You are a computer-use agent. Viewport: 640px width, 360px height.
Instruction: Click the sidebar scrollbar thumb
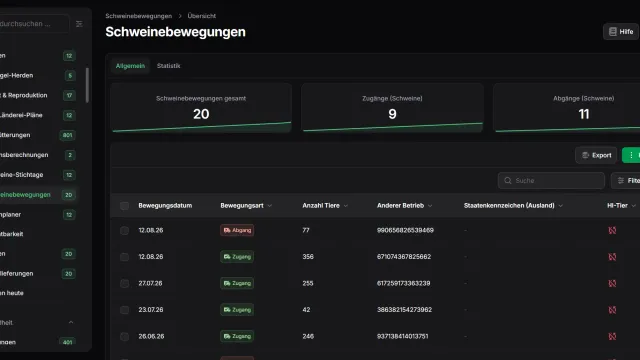pos(87,85)
